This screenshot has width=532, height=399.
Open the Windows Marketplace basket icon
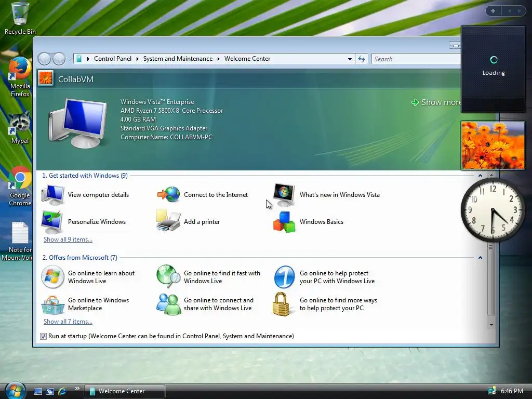[x=52, y=304]
